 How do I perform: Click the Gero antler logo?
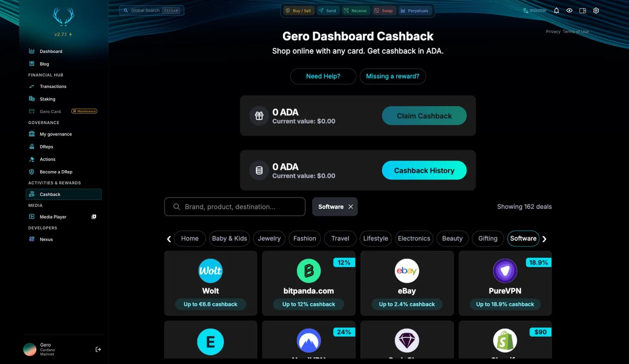click(x=63, y=17)
